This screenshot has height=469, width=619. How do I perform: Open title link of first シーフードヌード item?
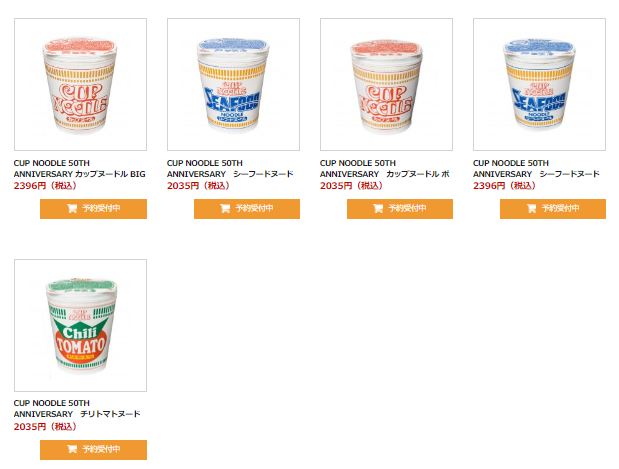230,169
